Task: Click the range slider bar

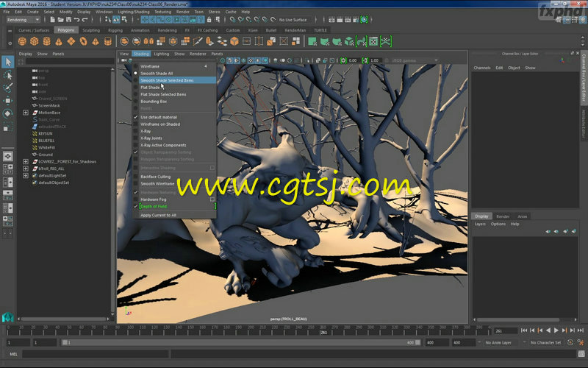Action: (242, 342)
